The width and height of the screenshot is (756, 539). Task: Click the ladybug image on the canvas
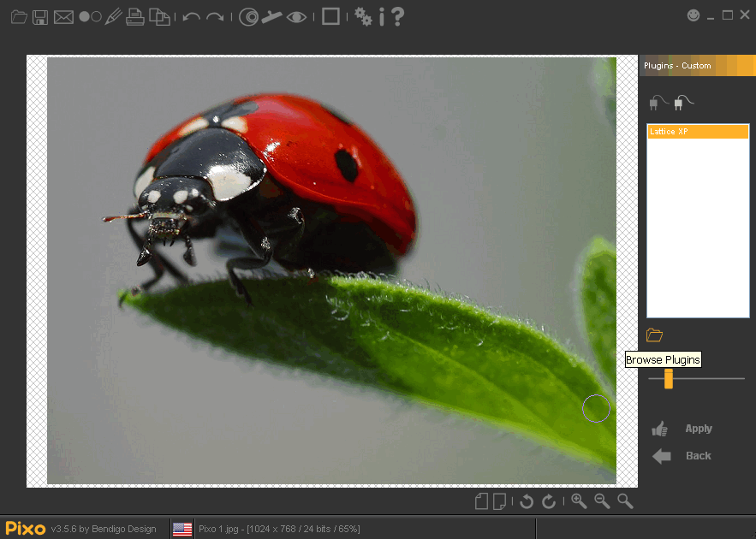(331, 270)
